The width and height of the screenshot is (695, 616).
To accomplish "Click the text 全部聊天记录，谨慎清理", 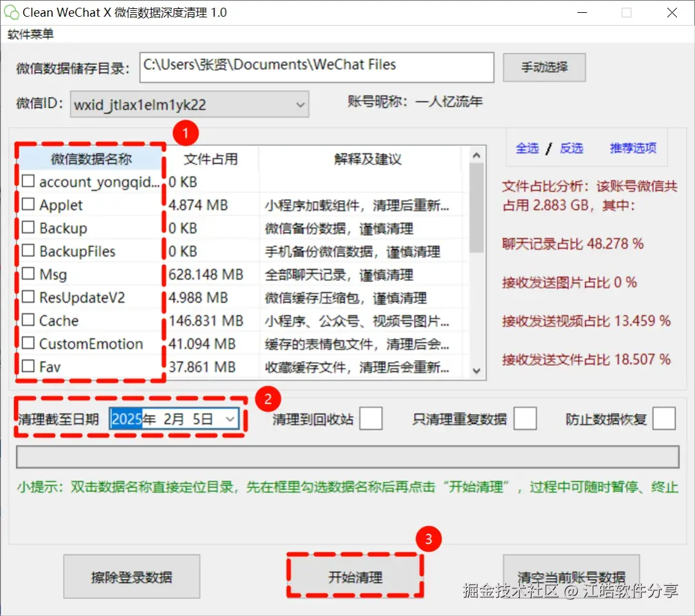I will (x=339, y=275).
